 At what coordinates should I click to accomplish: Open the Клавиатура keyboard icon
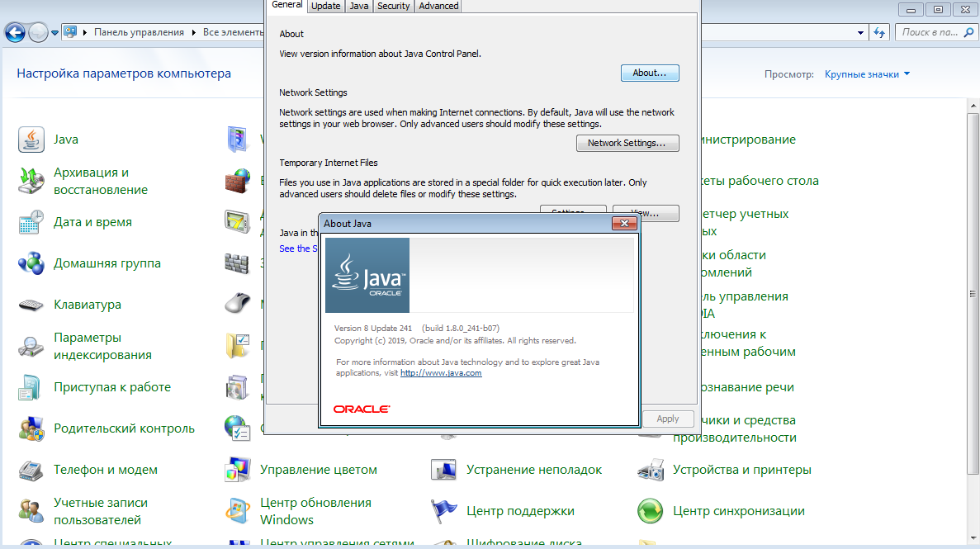(31, 305)
